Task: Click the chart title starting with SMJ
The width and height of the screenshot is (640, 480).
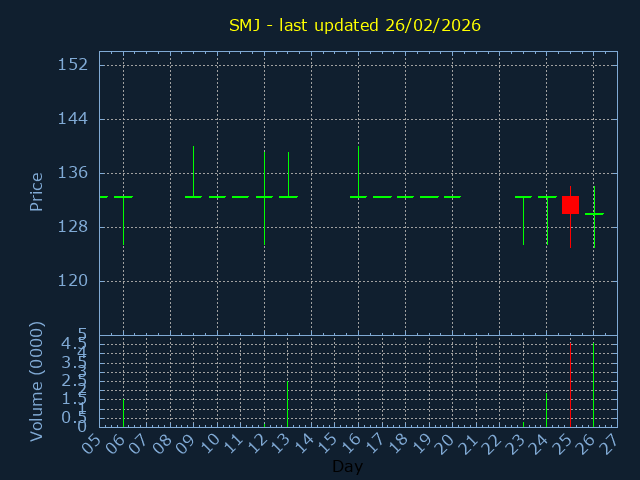Action: 355,25
